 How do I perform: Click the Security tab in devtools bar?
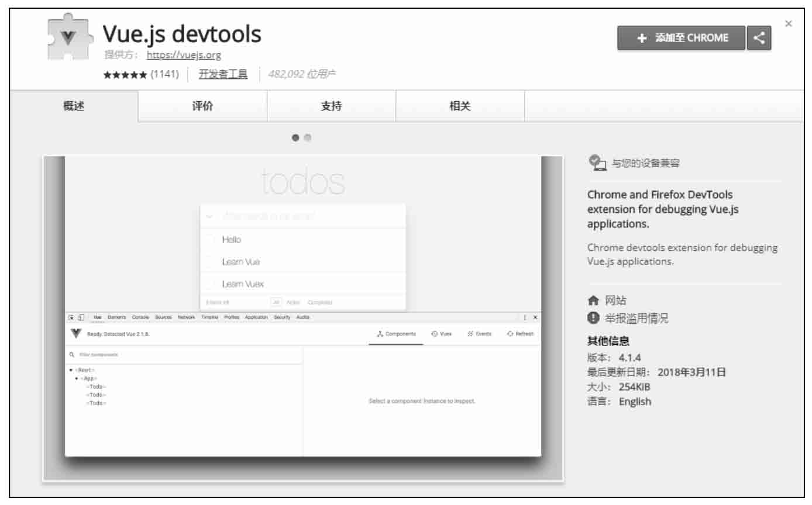282,317
